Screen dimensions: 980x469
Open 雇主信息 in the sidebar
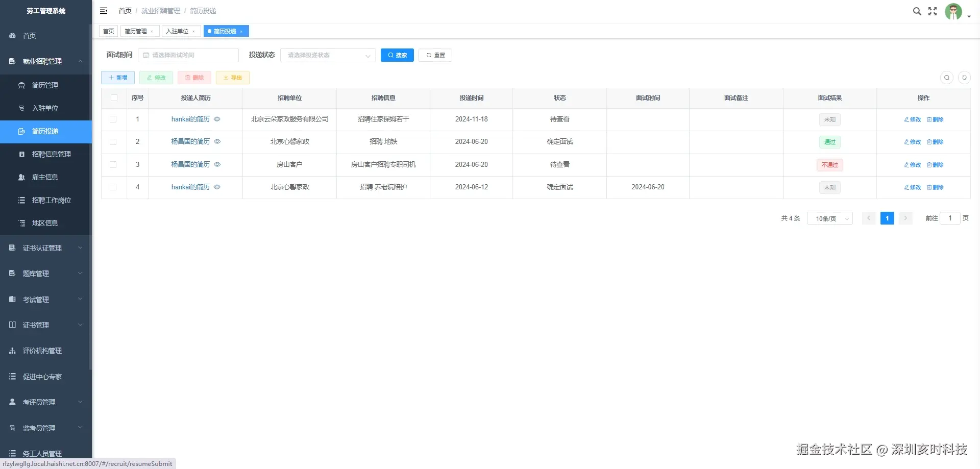click(46, 177)
